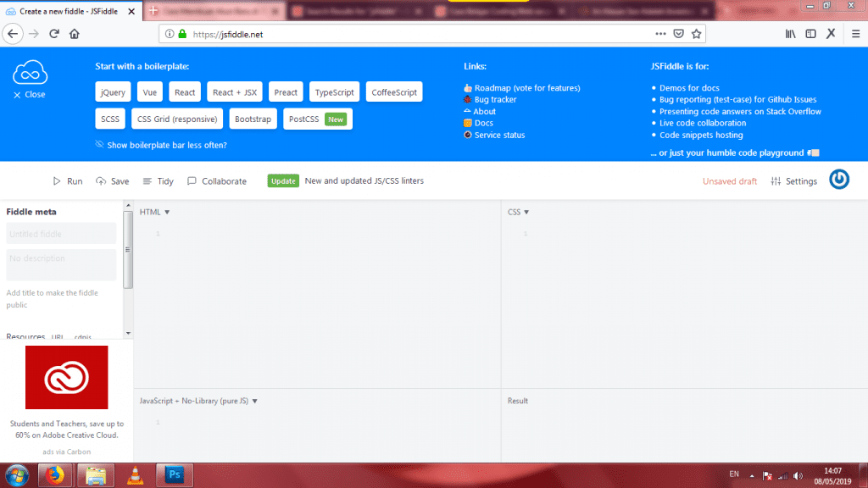Toggle the sidebar view icon
868x488 pixels.
pyautogui.click(x=810, y=34)
